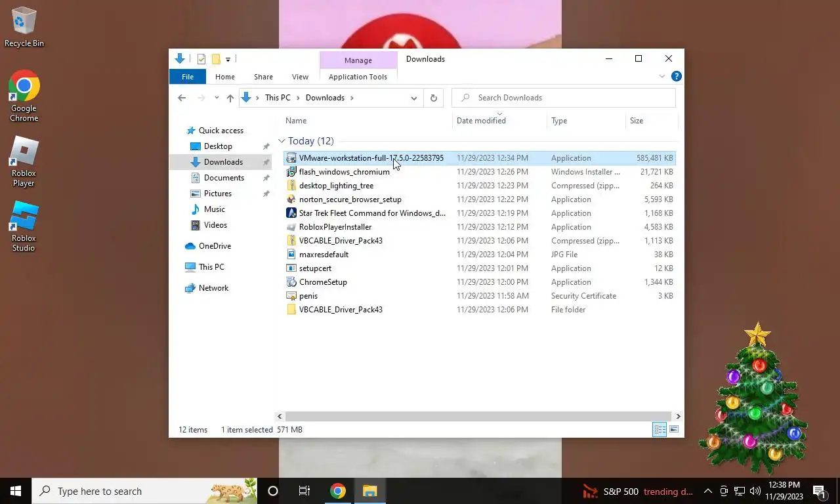Image resolution: width=840 pixels, height=504 pixels.
Task: Select This PC in navigation pane
Action: [x=211, y=267]
